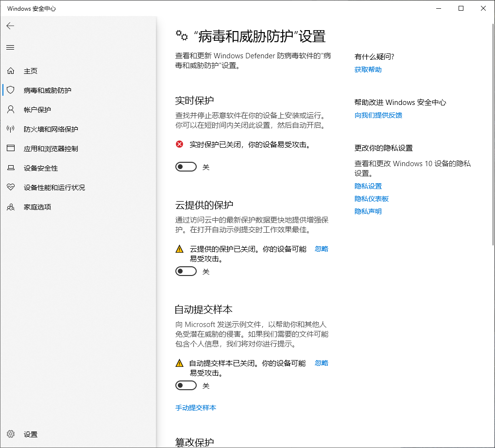Open 家庭选项 in the sidebar
Image resolution: width=495 pixels, height=448 pixels.
tap(79, 207)
